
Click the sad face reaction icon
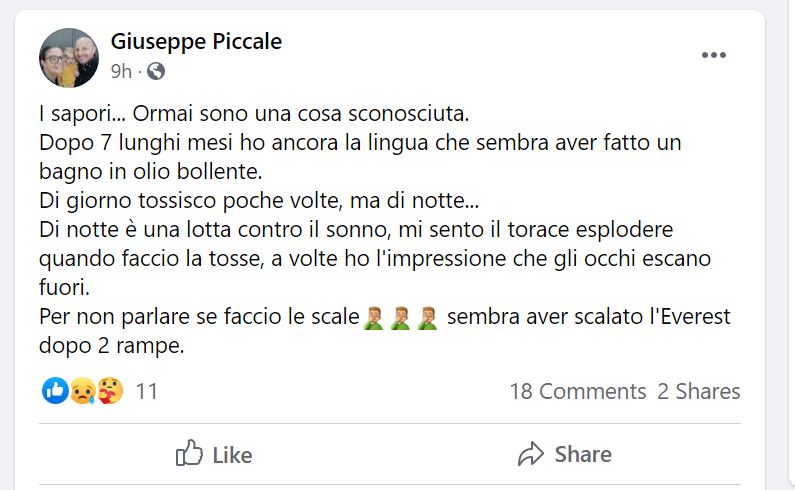82,390
